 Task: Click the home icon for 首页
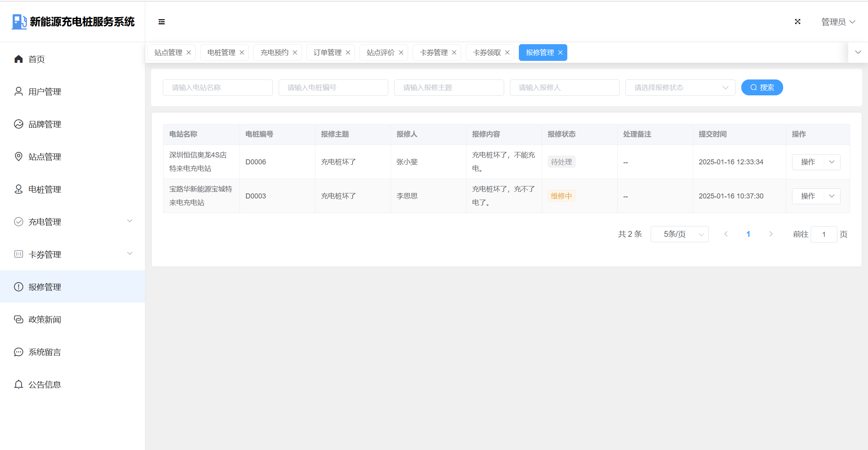coord(19,59)
